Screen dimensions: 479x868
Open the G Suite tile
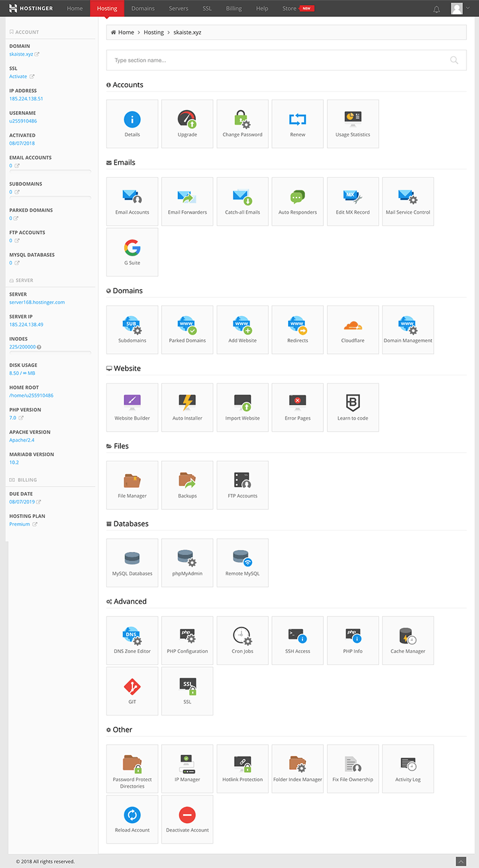tap(132, 252)
